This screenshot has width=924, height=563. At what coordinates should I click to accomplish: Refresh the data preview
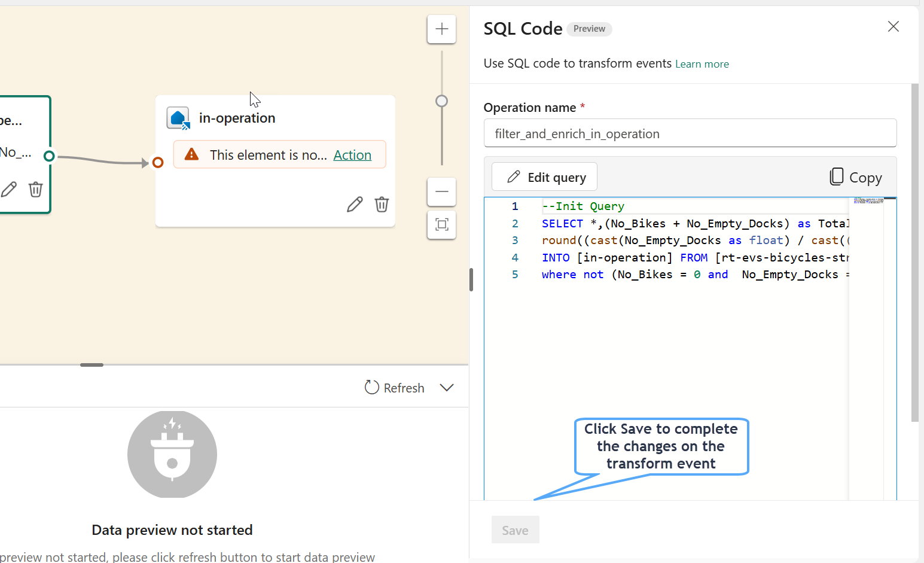pos(395,388)
